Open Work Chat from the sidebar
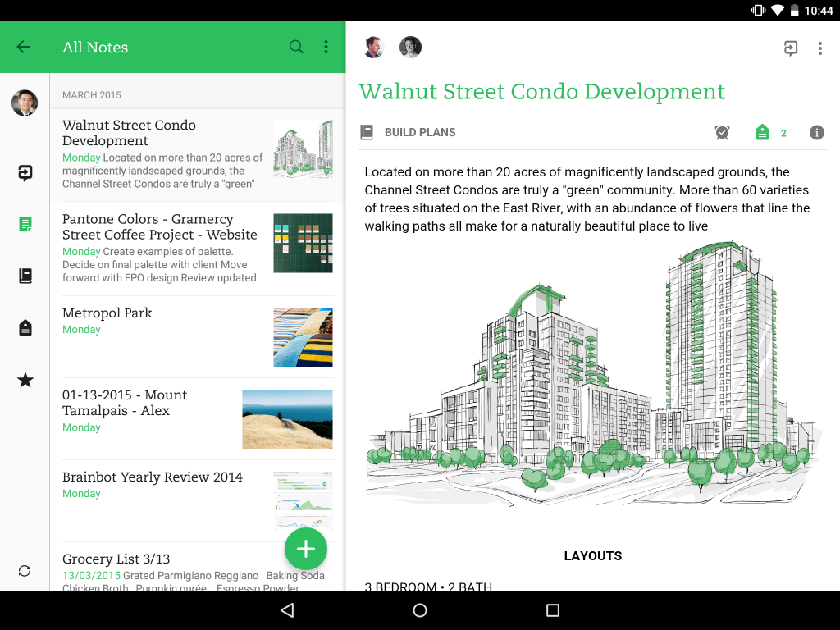Image resolution: width=840 pixels, height=630 pixels. [x=25, y=173]
